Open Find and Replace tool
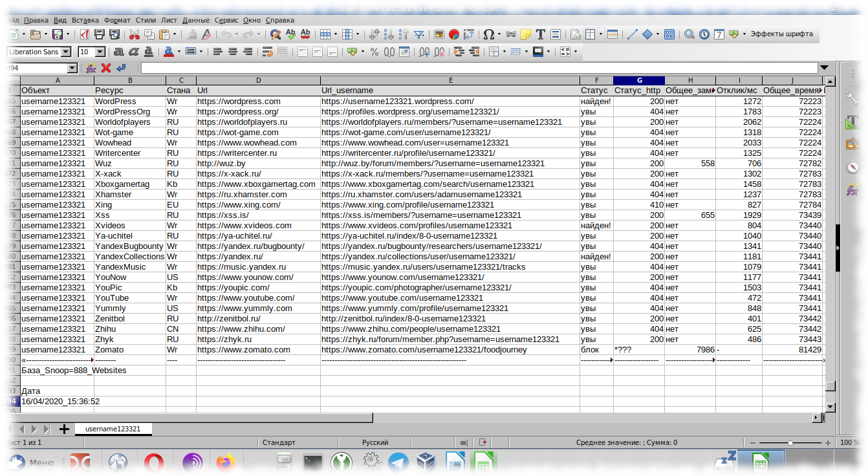The height and width of the screenshot is (476, 868). (276, 34)
